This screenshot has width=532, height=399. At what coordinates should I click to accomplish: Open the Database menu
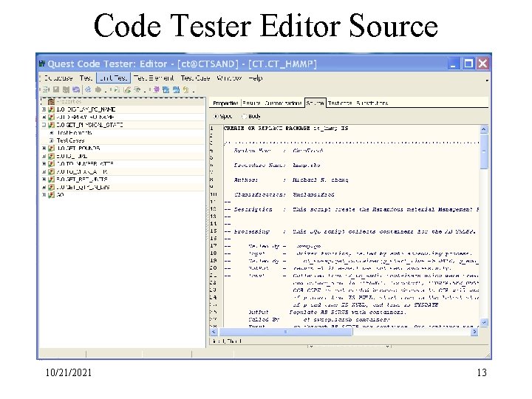58,78
